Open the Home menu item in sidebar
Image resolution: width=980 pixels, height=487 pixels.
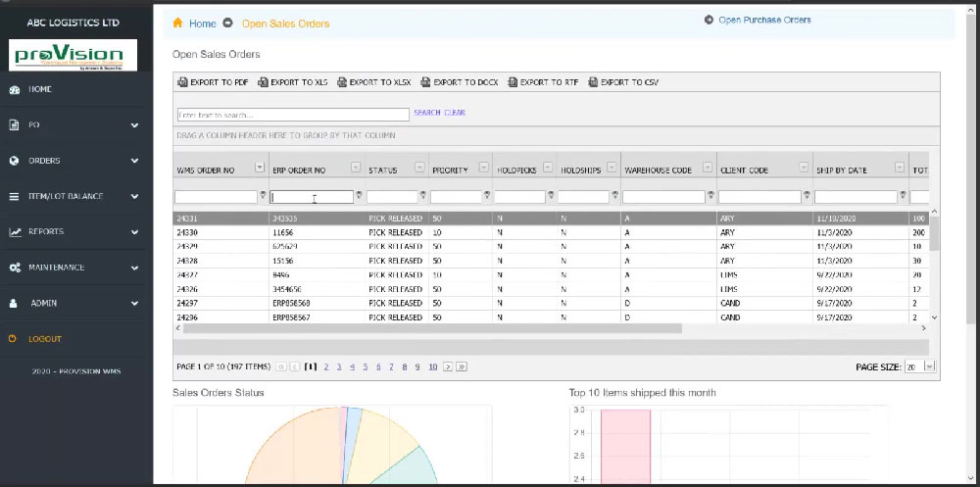tap(40, 89)
